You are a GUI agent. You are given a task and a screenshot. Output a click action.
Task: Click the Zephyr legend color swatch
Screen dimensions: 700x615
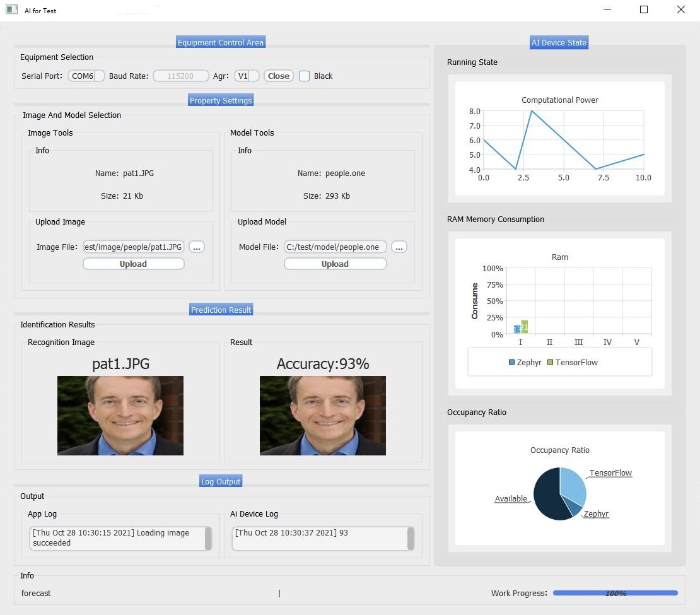pos(511,362)
